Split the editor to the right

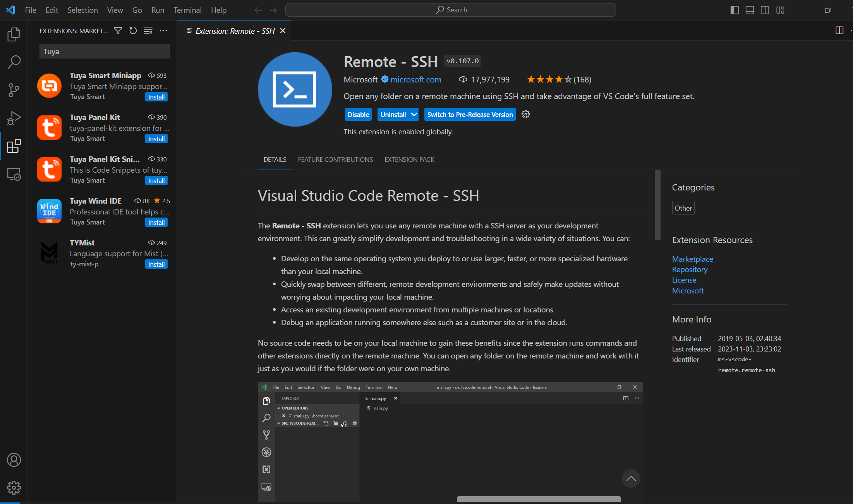pyautogui.click(x=839, y=31)
